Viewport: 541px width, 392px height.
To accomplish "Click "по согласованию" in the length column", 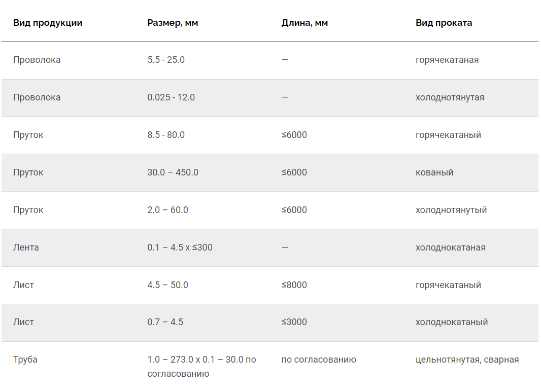I will 319,360.
